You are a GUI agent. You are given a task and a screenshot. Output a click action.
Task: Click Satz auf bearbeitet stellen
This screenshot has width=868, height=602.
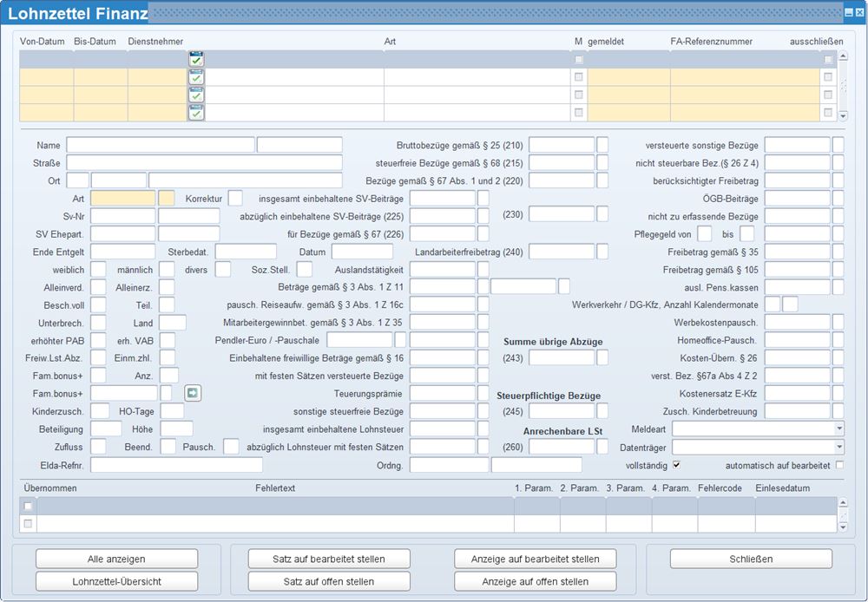click(328, 559)
